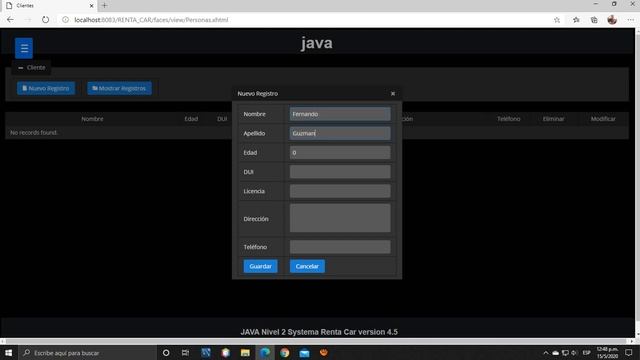The height and width of the screenshot is (360, 640).
Task: Open the blue hamburger menu
Action: coord(24,48)
